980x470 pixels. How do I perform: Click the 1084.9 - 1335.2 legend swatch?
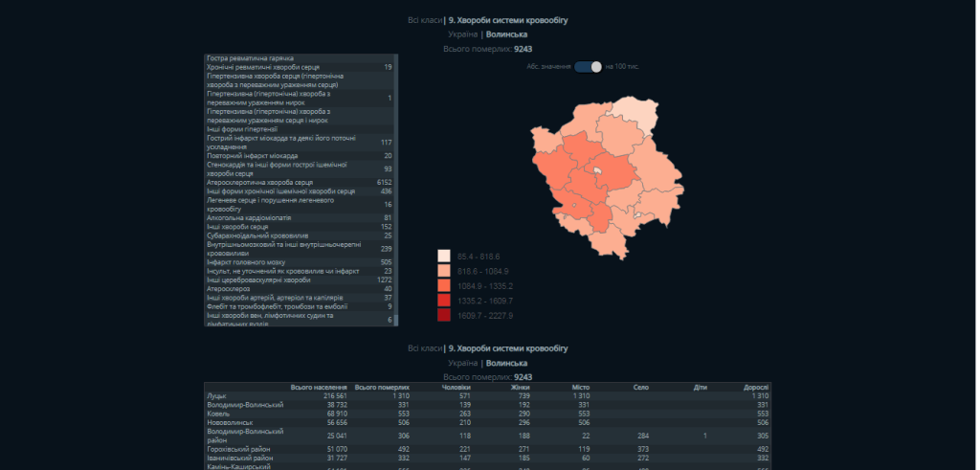pos(444,285)
